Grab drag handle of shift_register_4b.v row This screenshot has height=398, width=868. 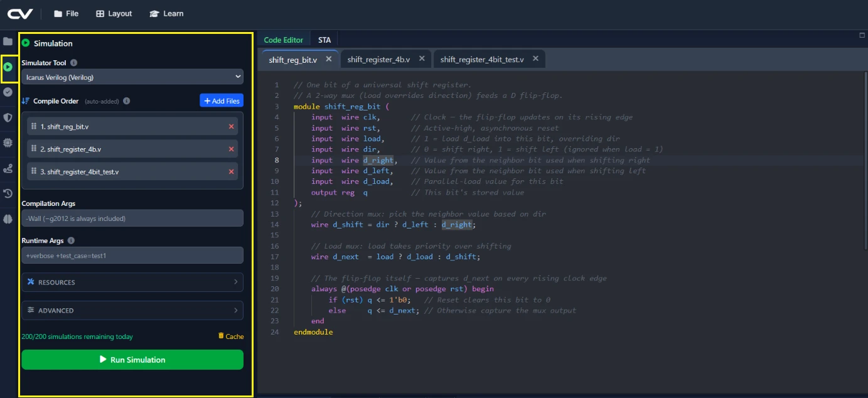pos(34,149)
